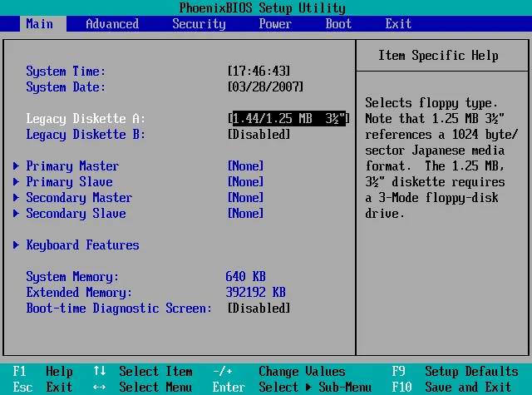The image size is (532, 395).
Task: Click the F9 Setup Defaults hint
Action: [458, 372]
